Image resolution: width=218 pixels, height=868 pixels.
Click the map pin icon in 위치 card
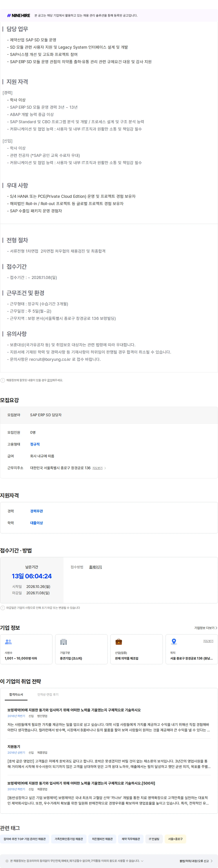point(173,642)
